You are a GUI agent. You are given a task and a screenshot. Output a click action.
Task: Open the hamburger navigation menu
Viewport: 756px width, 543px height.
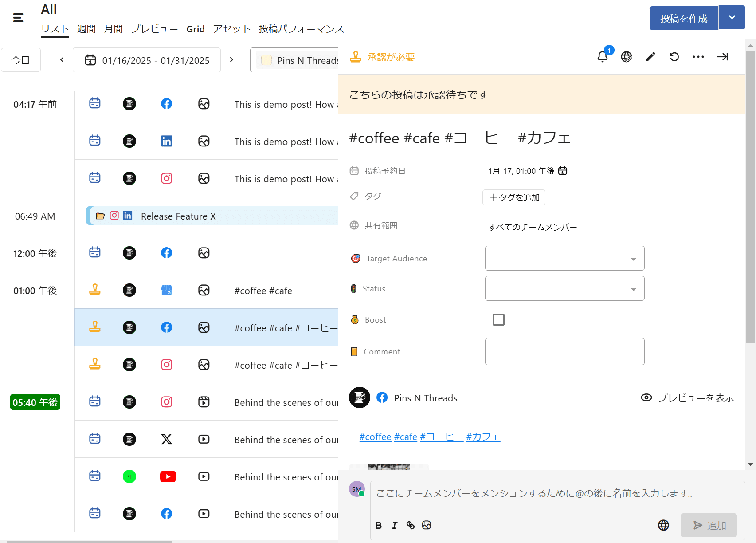(x=18, y=18)
